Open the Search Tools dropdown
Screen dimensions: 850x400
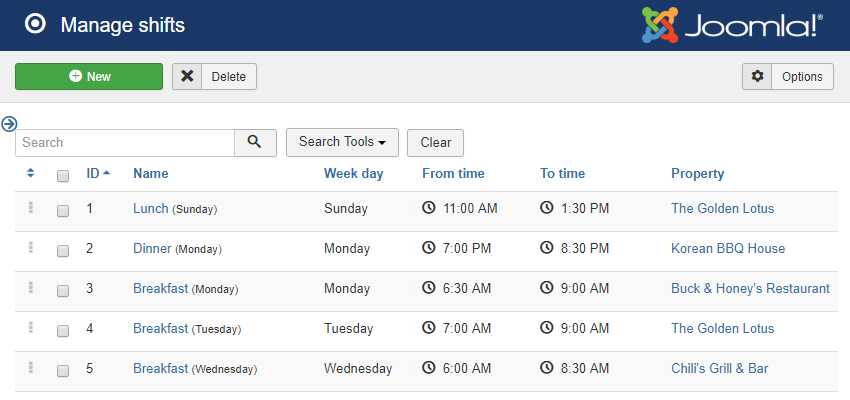pyautogui.click(x=342, y=142)
